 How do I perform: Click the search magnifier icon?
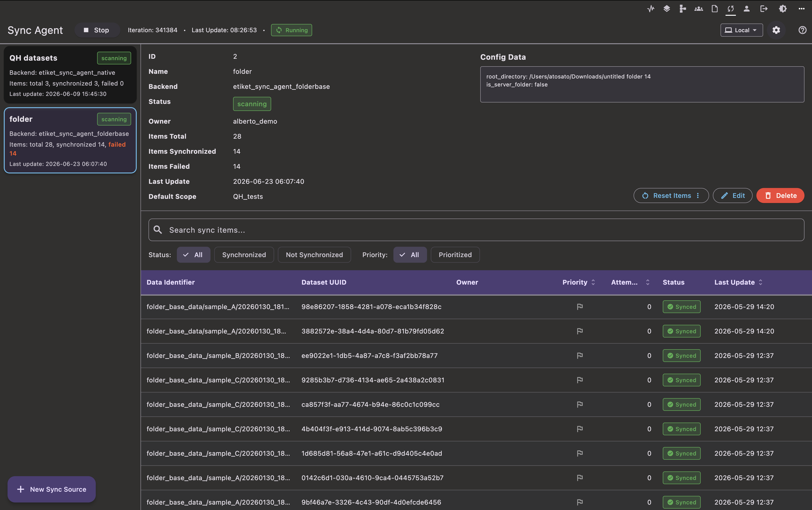pos(158,230)
